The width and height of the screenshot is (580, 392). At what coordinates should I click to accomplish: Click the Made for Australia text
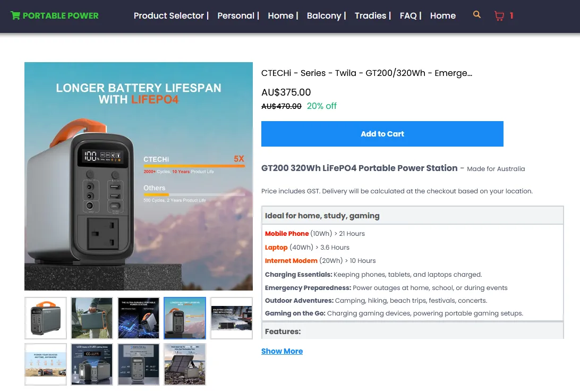coord(496,169)
